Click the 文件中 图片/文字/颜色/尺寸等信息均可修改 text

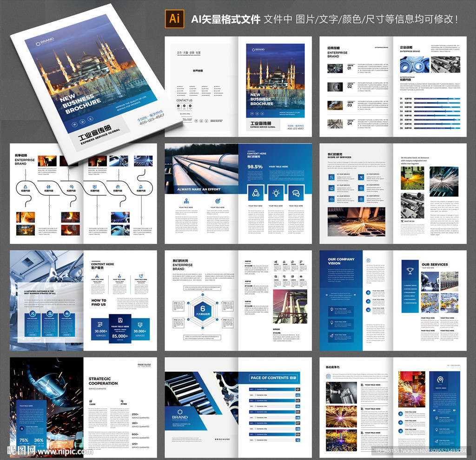(x=361, y=19)
